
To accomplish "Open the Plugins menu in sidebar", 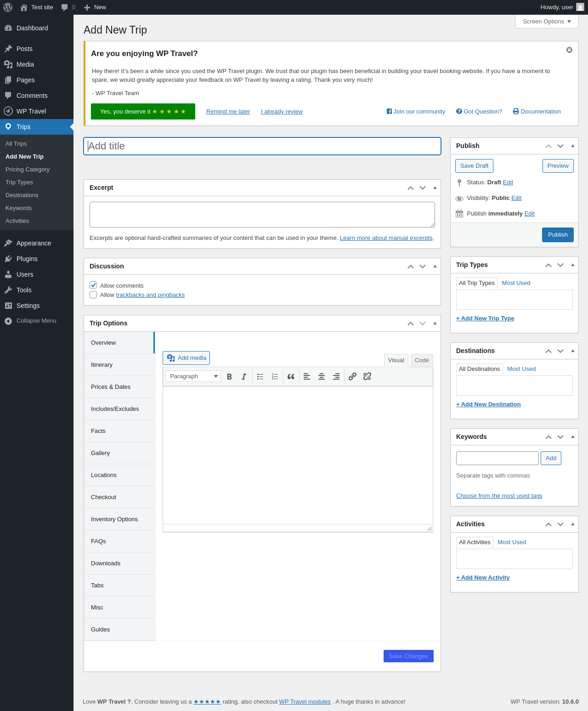I will point(37,259).
